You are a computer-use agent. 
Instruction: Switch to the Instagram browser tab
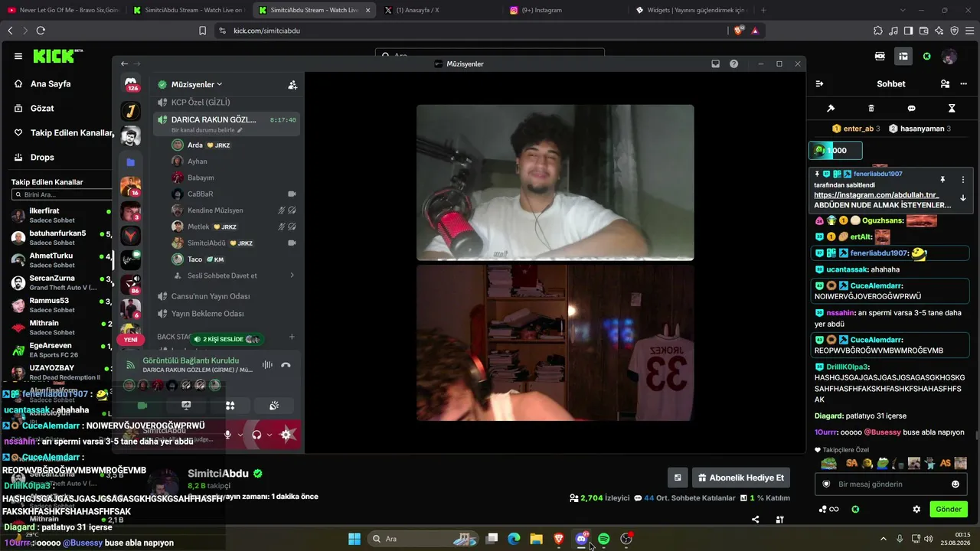point(566,10)
